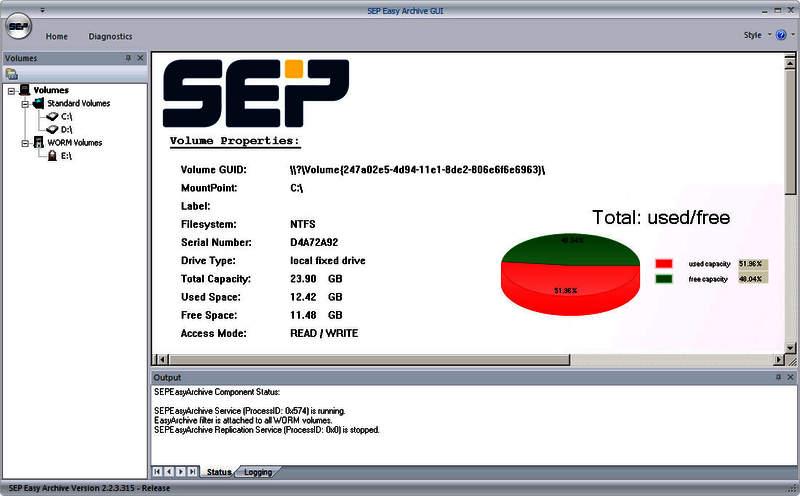Click the version text in status bar
The image size is (800, 496).
(89, 488)
